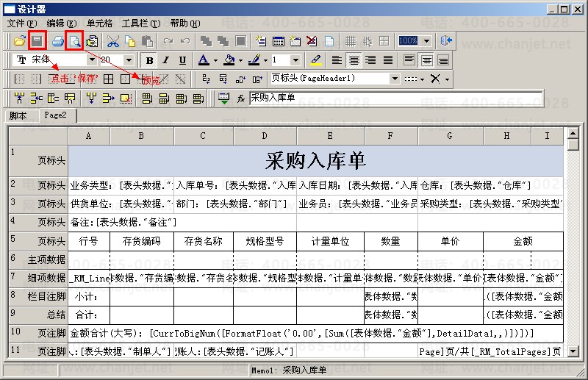Click the highlighter pen icon
This screenshot has height=380, width=588.
pos(316,60)
